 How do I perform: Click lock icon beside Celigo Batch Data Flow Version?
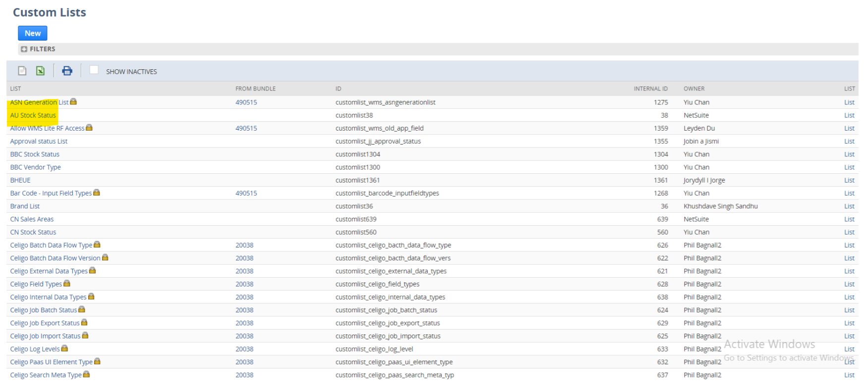point(105,257)
